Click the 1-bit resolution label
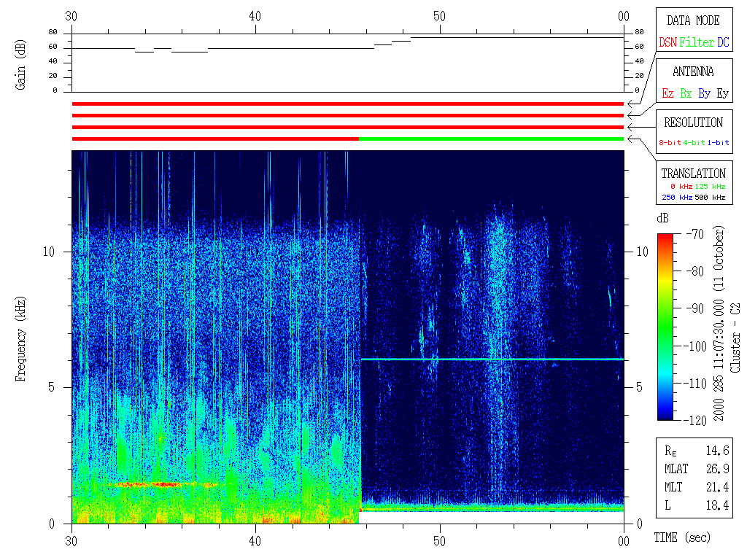747x560 pixels. [718, 143]
